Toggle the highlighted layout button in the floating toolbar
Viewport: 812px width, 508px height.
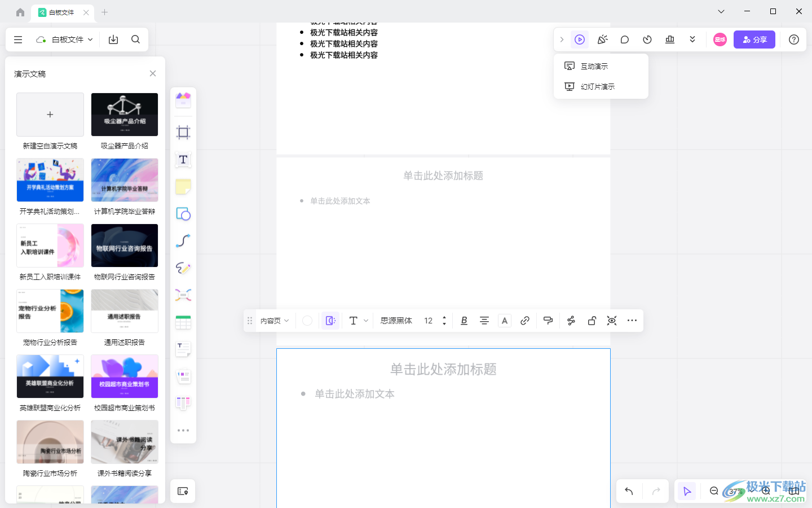click(330, 321)
